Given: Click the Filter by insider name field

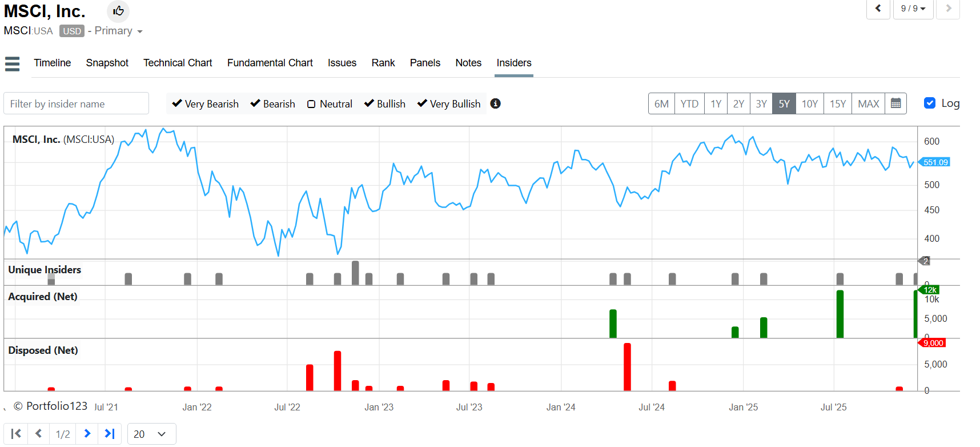Looking at the screenshot, I should tap(76, 103).
